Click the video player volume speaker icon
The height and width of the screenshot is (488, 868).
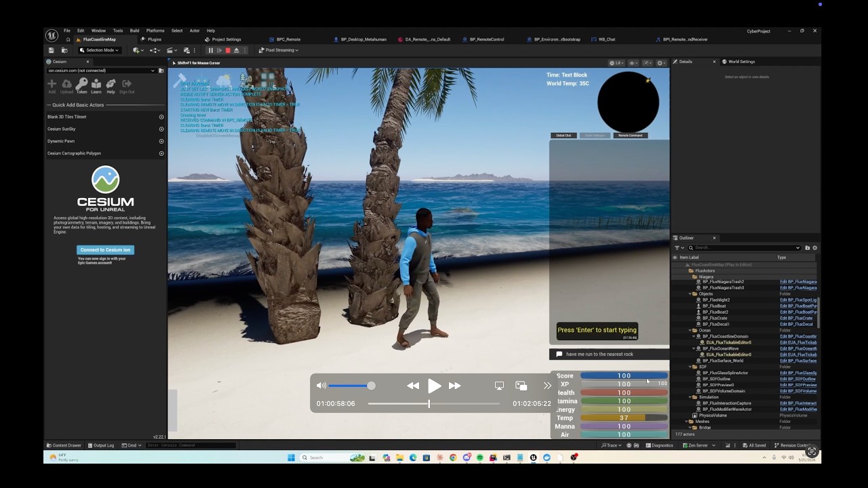[321, 386]
